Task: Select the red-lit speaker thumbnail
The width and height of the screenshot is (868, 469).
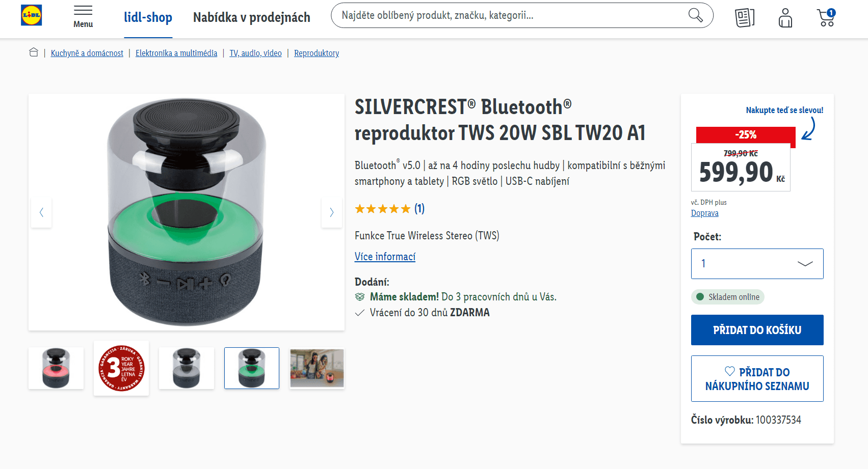Action: pyautogui.click(x=56, y=368)
